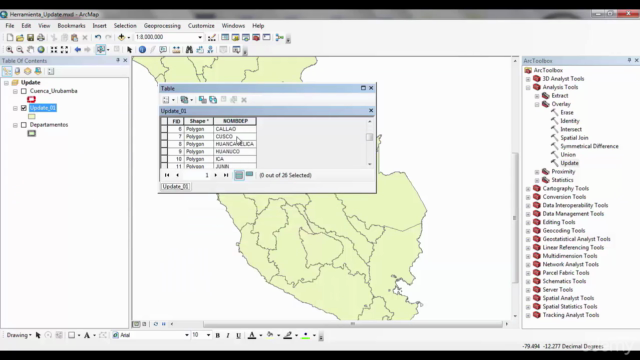Click the Fixed Zoom Out icon

64,50
